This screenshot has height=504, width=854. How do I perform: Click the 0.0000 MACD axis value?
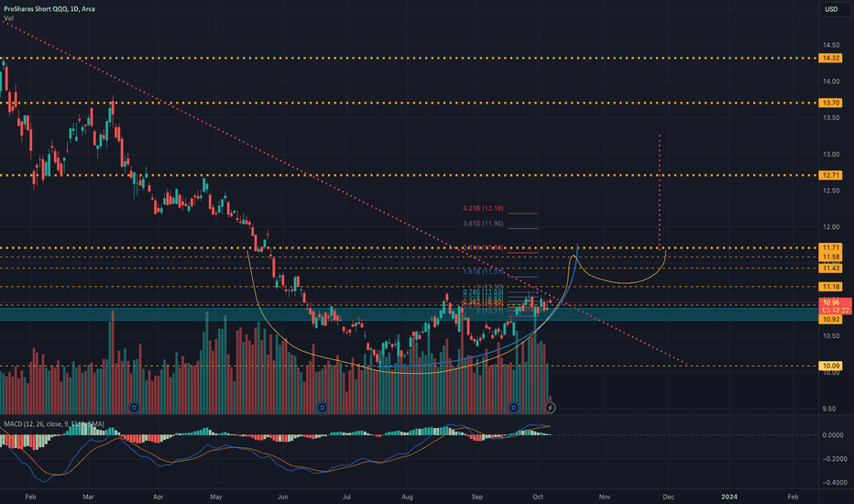pos(833,434)
